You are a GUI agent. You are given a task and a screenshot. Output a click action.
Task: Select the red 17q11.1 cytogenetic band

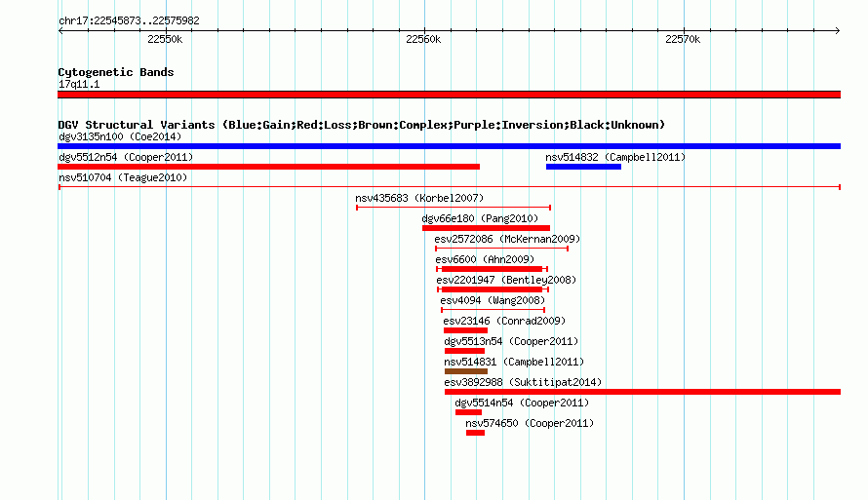[449, 95]
